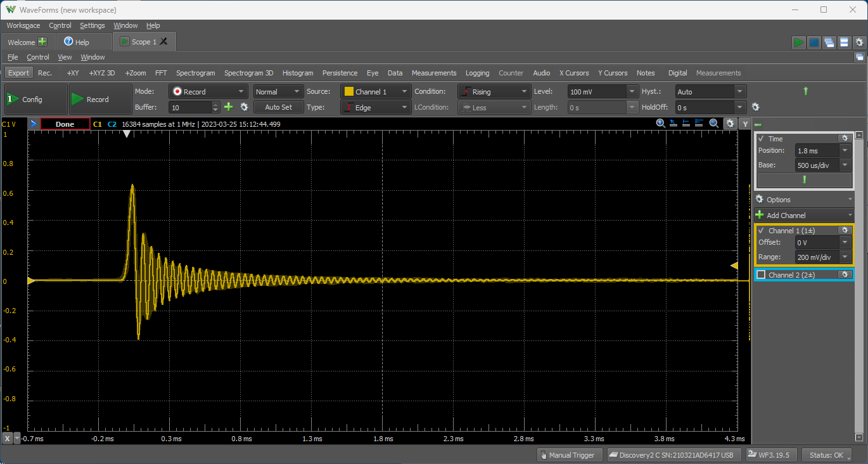Open plot options gear above the graph
Screen dimensions: 868x464
tap(730, 124)
